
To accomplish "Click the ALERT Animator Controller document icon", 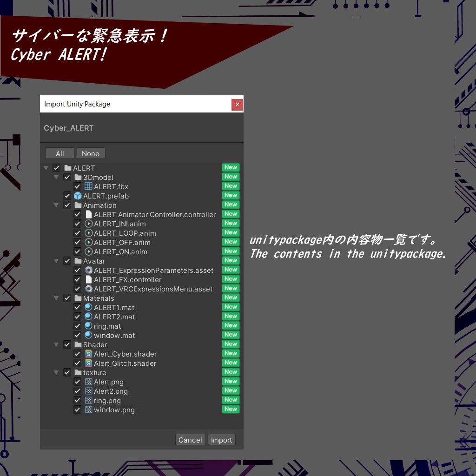I will [x=88, y=214].
